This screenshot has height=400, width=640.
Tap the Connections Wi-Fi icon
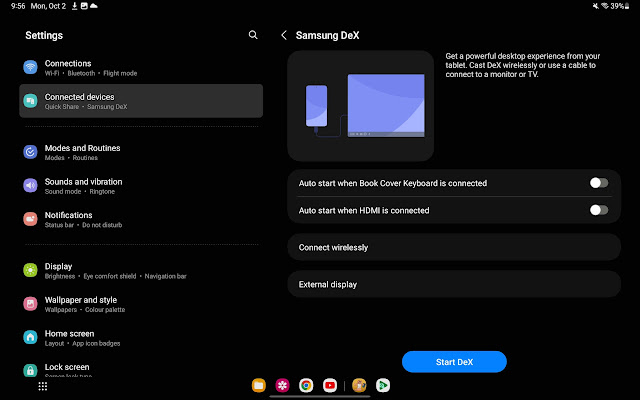click(30, 67)
